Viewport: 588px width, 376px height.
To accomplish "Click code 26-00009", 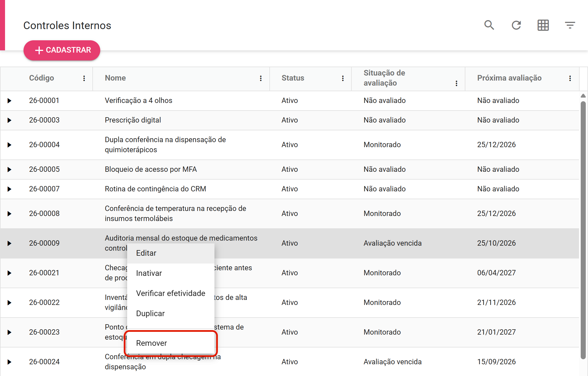I will (x=44, y=243).
